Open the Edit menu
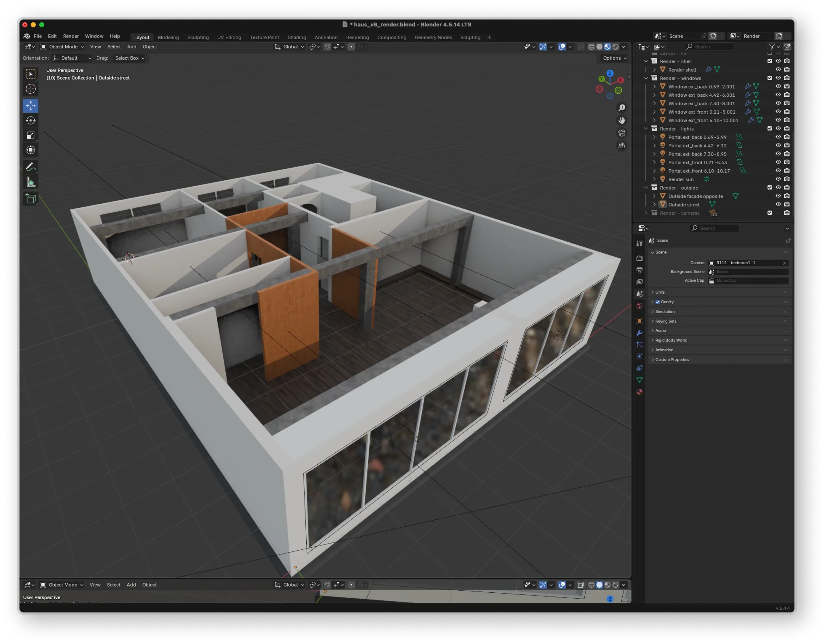This screenshot has width=826, height=644. [52, 36]
